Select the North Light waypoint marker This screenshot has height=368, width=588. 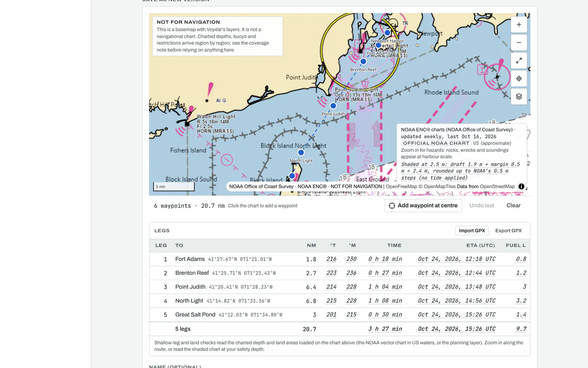[x=301, y=152]
